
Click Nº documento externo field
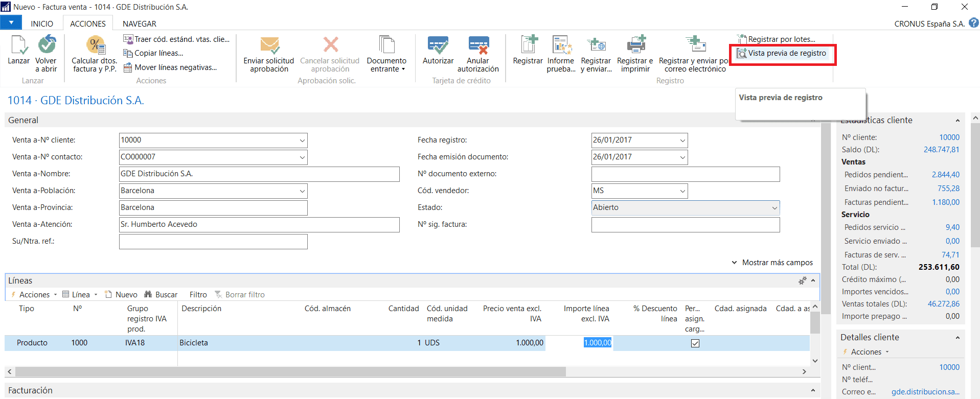[686, 174]
